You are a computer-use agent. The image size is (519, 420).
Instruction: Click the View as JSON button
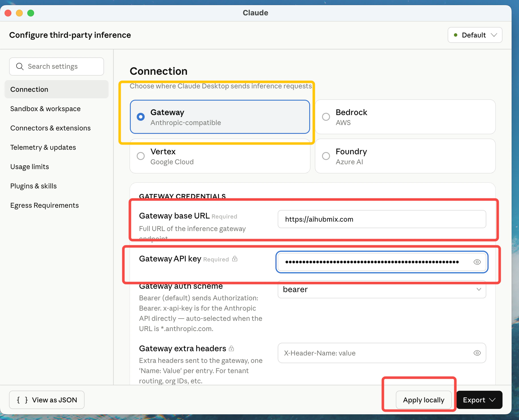(47, 400)
